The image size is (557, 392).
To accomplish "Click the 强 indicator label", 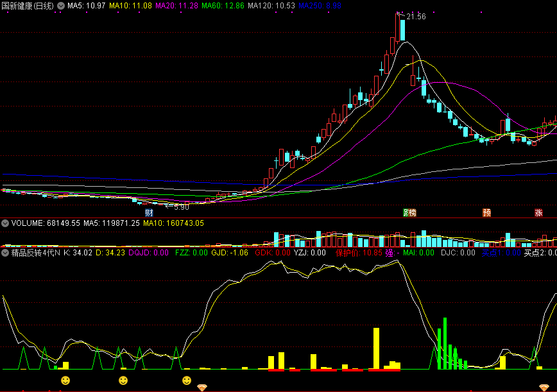I will [392, 253].
